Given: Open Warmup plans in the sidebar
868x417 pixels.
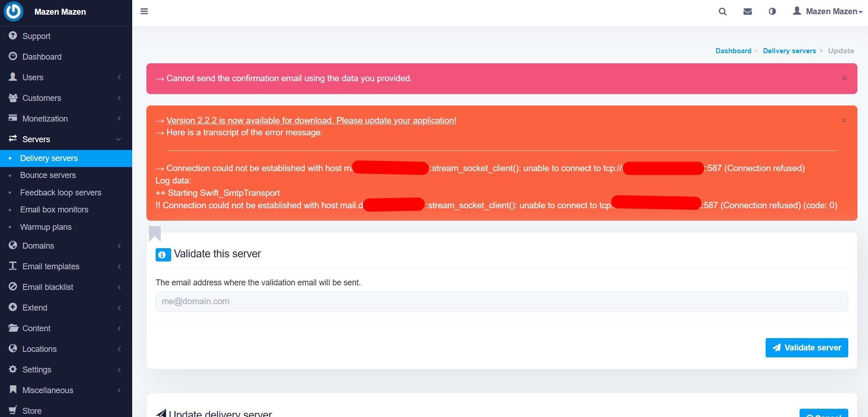Looking at the screenshot, I should [x=66, y=227].
